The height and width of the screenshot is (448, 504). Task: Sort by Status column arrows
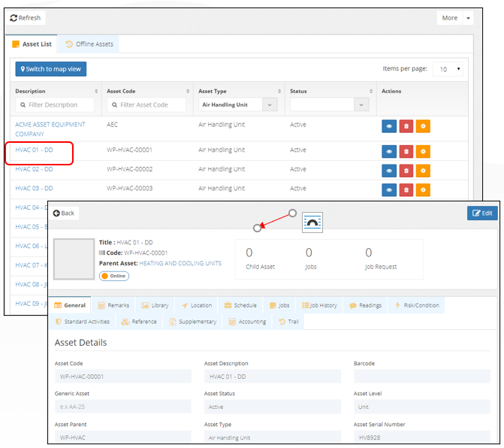(x=371, y=91)
